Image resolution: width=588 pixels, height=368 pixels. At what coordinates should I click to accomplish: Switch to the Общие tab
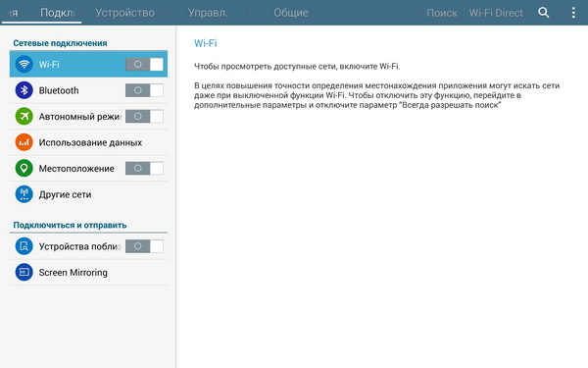[x=291, y=13]
